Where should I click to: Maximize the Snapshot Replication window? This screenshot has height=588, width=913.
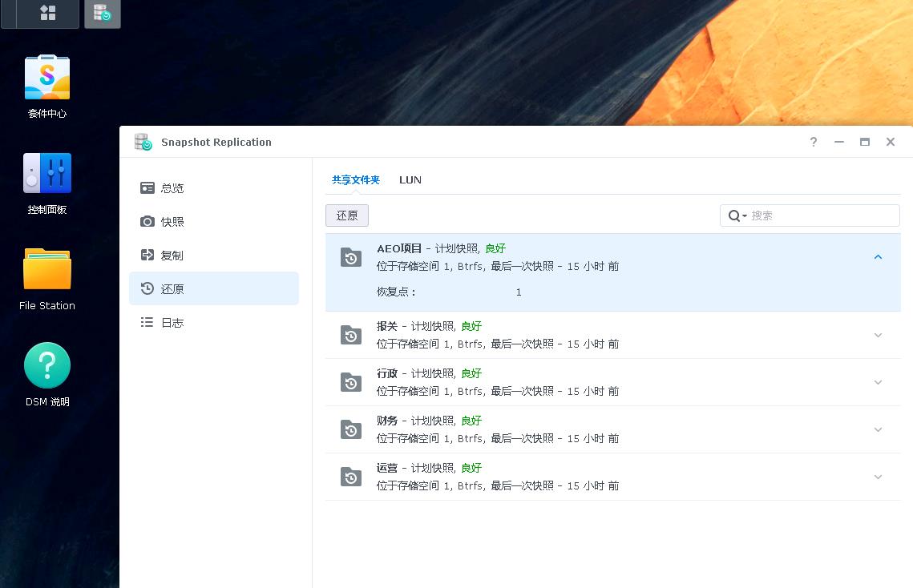[865, 142]
